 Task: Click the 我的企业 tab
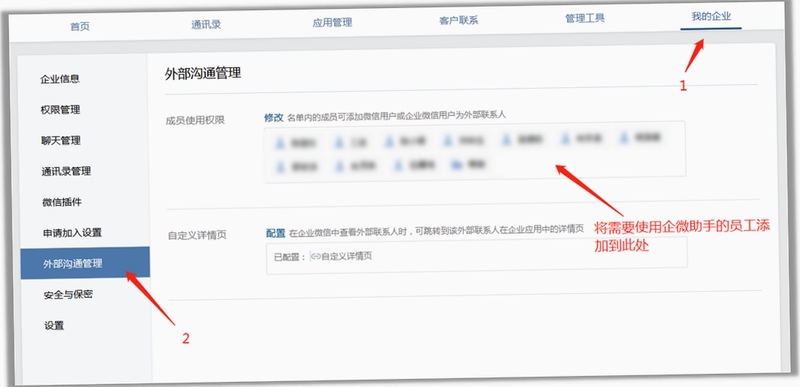(x=711, y=16)
